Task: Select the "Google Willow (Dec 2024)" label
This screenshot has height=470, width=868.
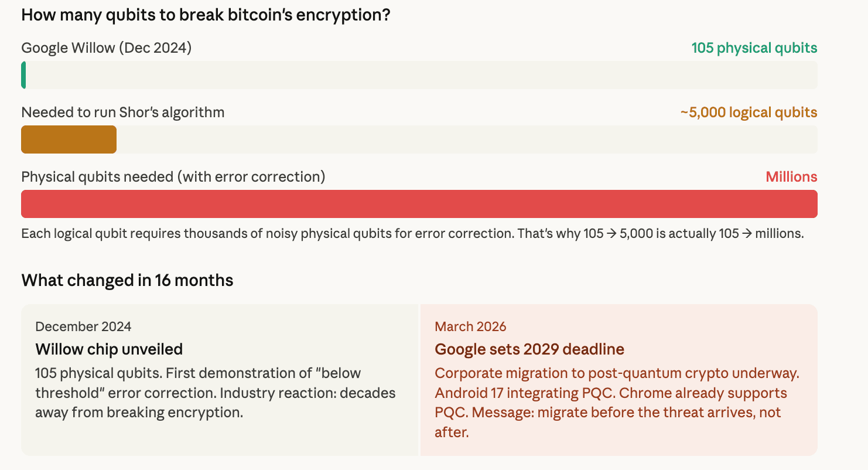Action: tap(107, 48)
